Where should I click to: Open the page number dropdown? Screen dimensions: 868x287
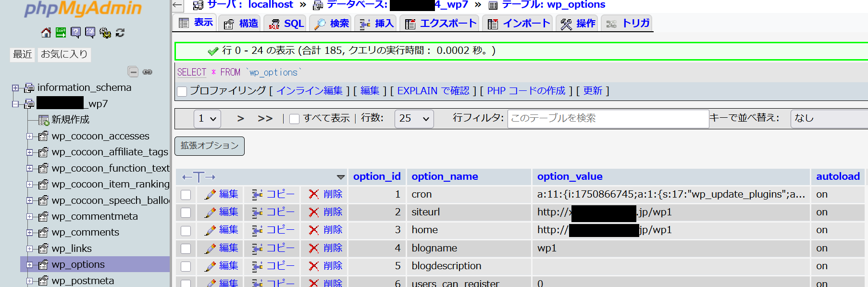coord(208,118)
